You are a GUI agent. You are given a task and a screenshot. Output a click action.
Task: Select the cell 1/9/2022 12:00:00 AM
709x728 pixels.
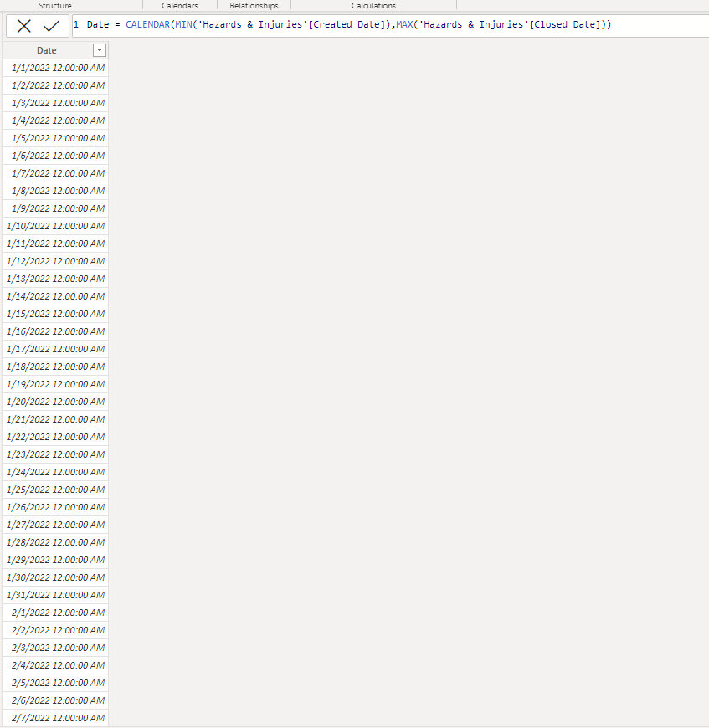pos(55,208)
